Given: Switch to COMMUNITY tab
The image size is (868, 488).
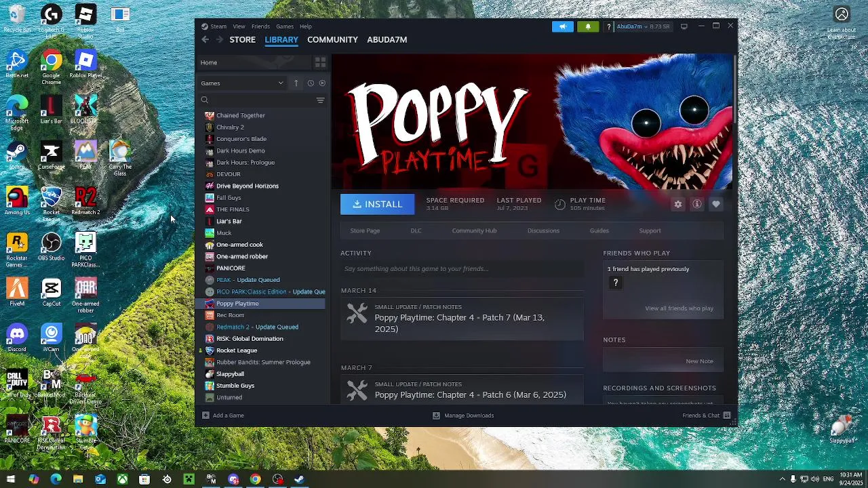Looking at the screenshot, I should point(332,39).
